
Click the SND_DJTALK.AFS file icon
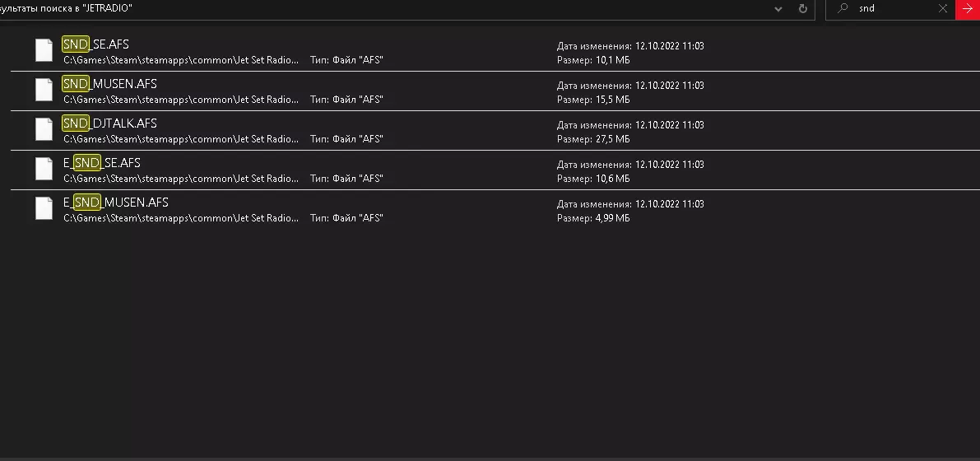(44, 129)
